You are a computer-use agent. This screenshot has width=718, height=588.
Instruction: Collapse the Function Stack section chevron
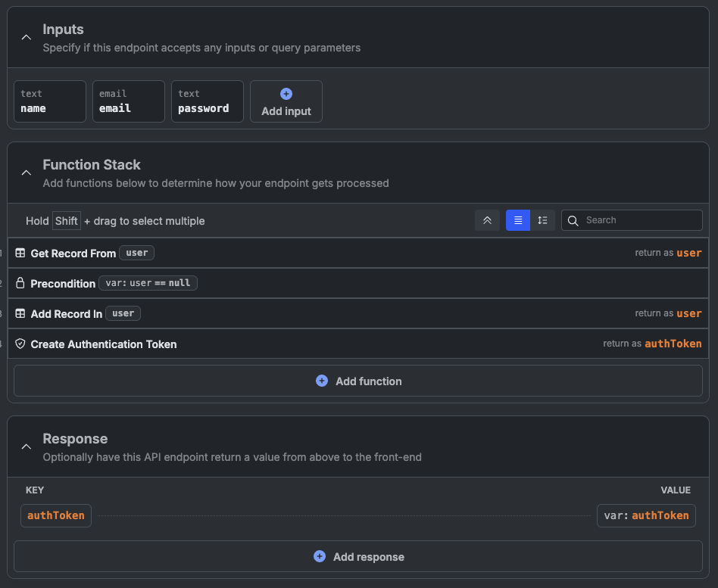[x=27, y=173]
